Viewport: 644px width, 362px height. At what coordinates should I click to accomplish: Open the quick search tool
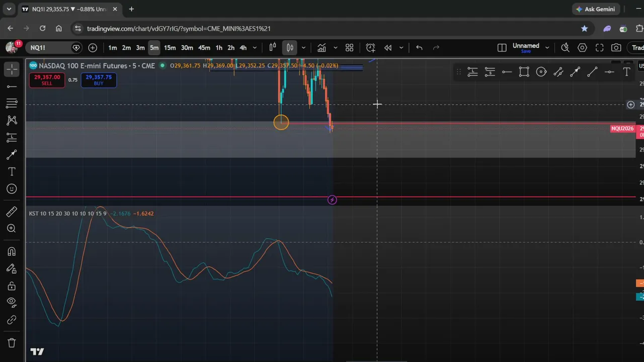point(565,48)
